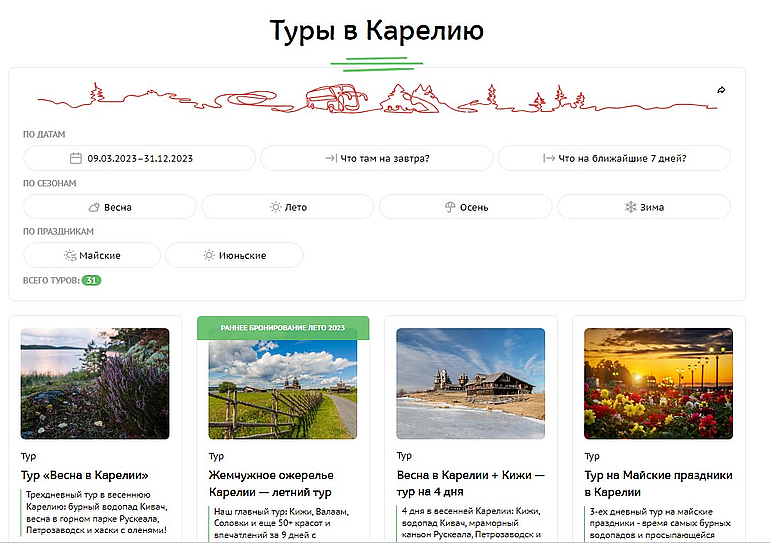Screen dimensions: 770x550
Task: Toggle the Июньские holiday filter
Action: tap(234, 255)
